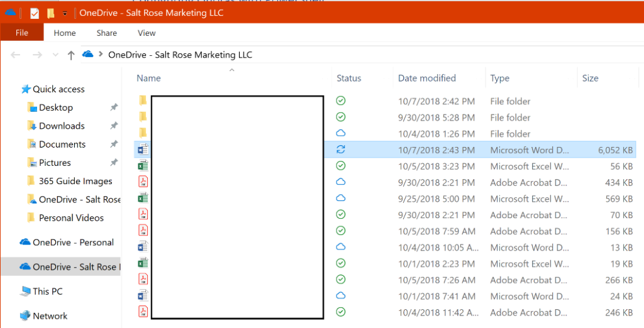Click the New folder icon in title bar

point(50,14)
